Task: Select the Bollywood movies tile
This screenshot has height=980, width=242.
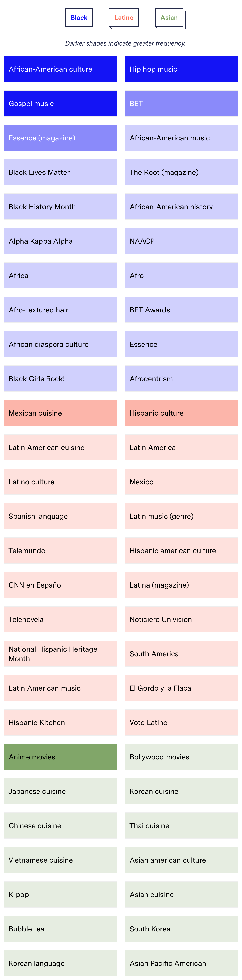Action: tap(181, 757)
